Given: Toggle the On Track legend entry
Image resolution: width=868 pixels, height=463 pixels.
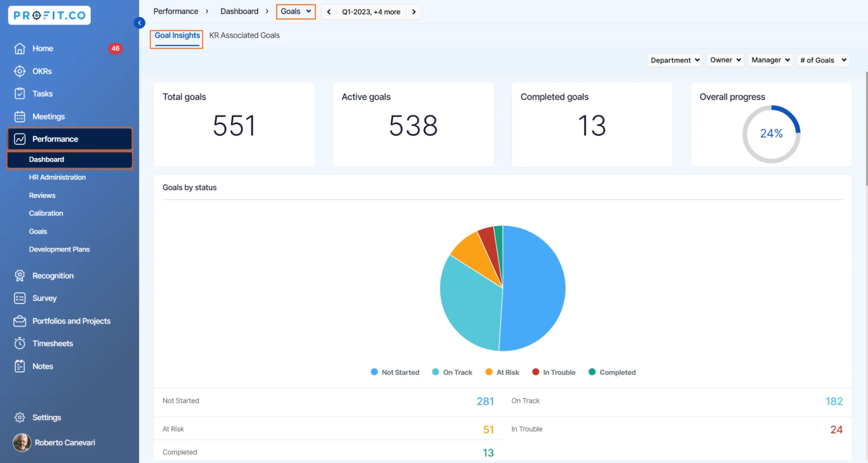Looking at the screenshot, I should [x=452, y=372].
